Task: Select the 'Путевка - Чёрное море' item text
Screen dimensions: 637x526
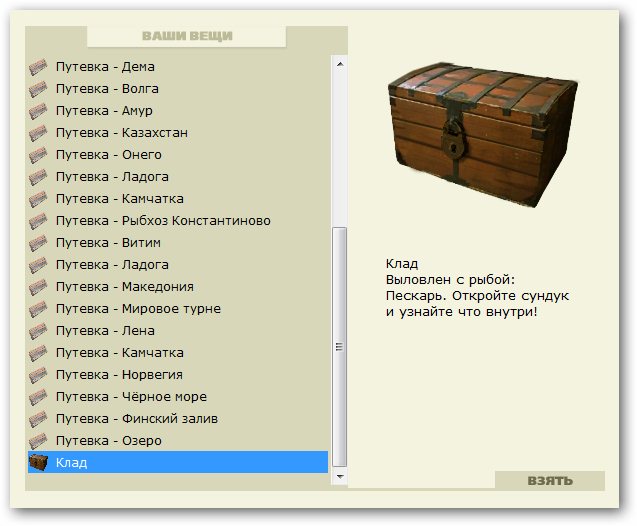Action: [131, 396]
